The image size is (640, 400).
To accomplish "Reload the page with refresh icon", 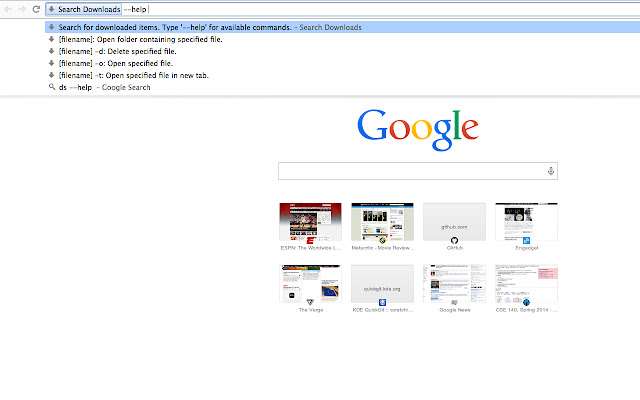I will click(36, 9).
